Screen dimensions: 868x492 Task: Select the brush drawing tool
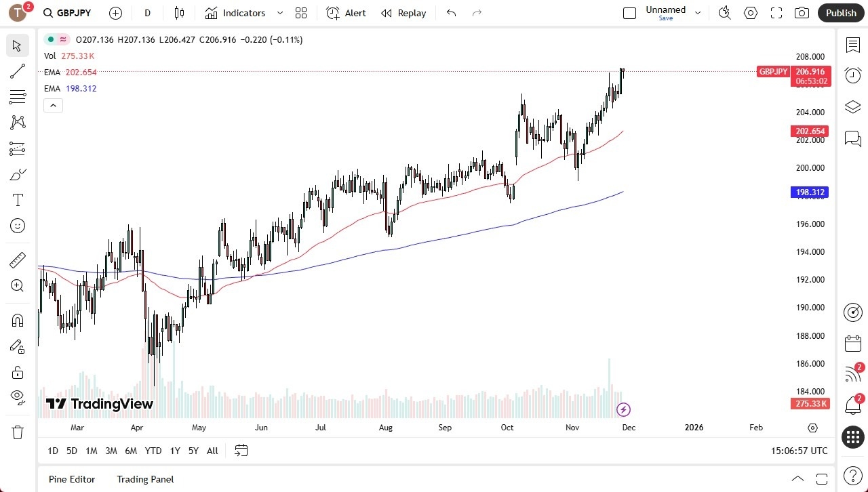(x=17, y=174)
